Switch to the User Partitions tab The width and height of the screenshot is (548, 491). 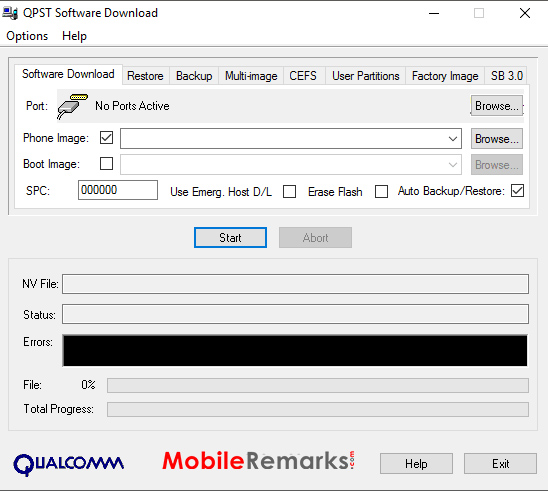coord(366,76)
